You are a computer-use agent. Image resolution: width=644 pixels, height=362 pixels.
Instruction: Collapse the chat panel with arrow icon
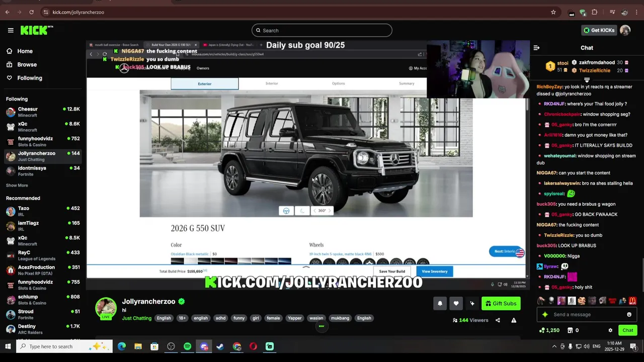(536, 48)
